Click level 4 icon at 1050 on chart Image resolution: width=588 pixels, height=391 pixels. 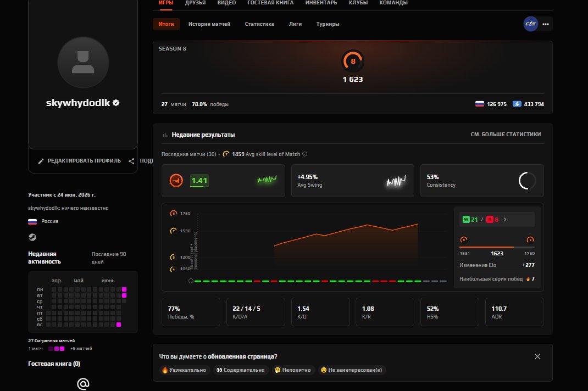173,269
